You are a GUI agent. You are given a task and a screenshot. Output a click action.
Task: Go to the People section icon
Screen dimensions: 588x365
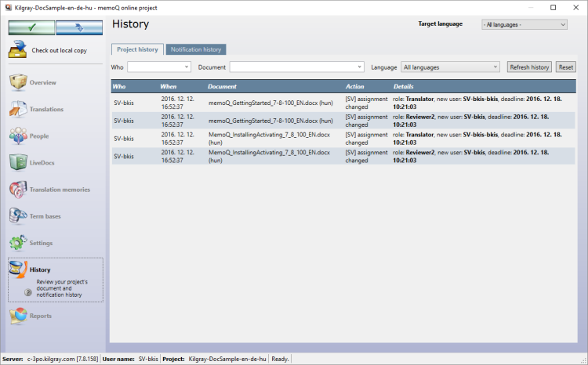(x=18, y=136)
